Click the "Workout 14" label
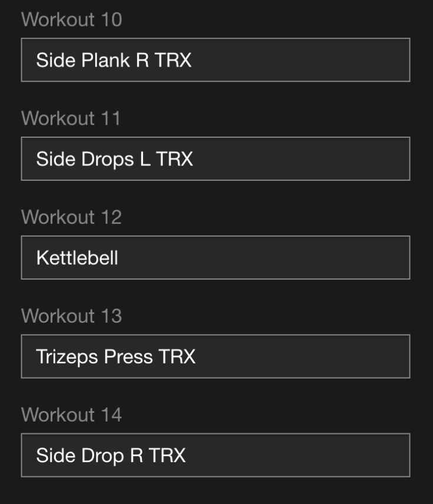Image resolution: width=433 pixels, height=504 pixels. 71,415
